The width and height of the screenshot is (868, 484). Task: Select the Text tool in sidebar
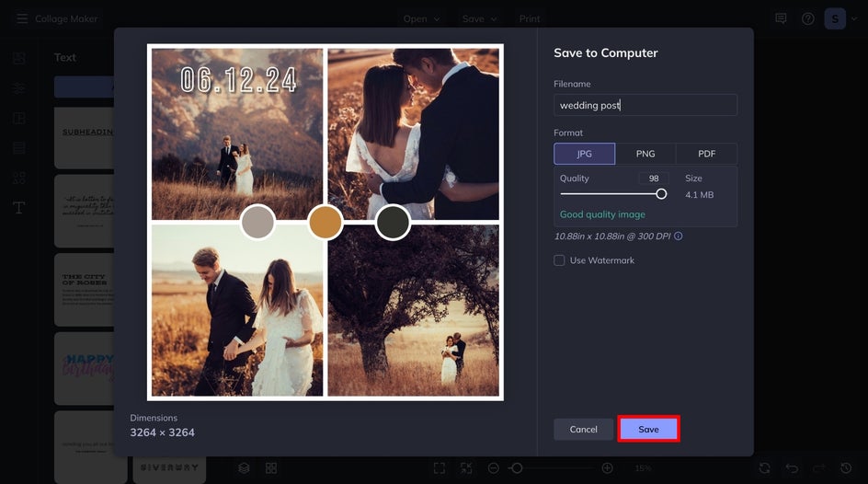coord(18,208)
